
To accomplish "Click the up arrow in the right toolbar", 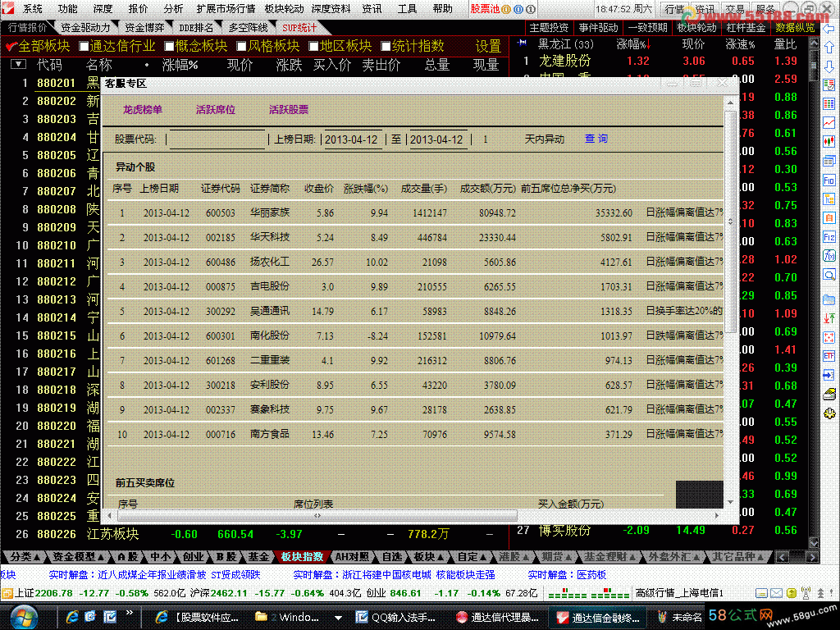I will 829,48.
